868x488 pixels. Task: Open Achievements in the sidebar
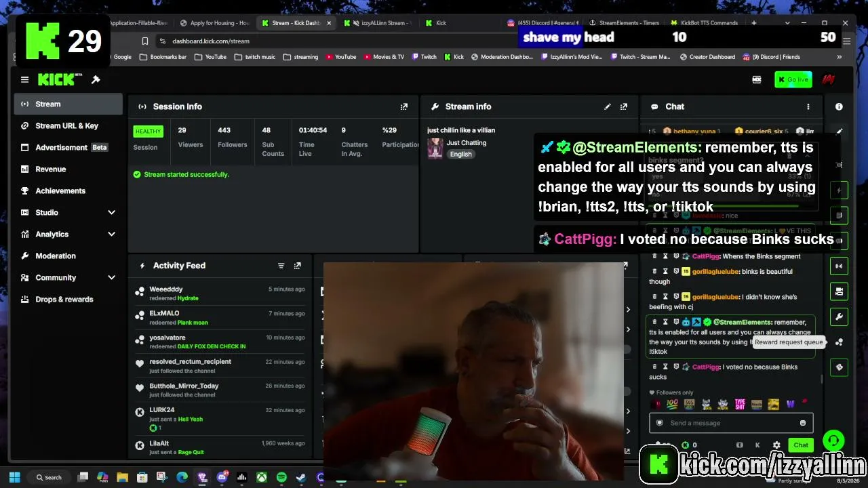pos(68,190)
